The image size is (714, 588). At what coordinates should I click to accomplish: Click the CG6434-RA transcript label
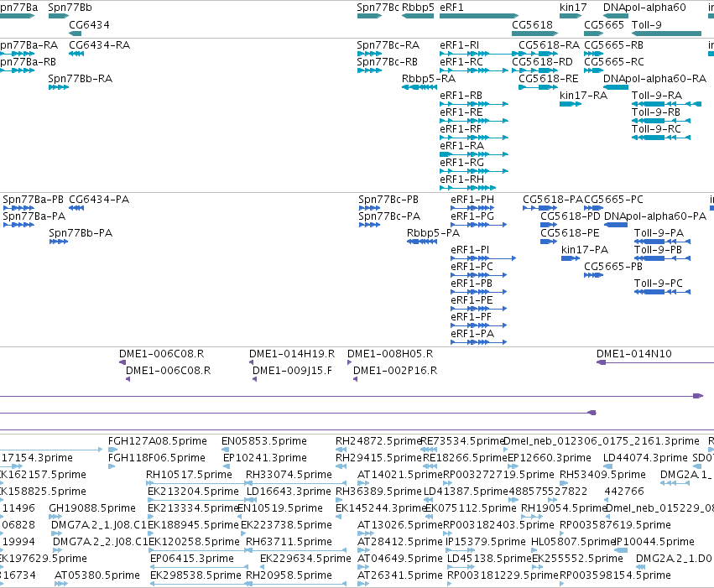click(99, 45)
